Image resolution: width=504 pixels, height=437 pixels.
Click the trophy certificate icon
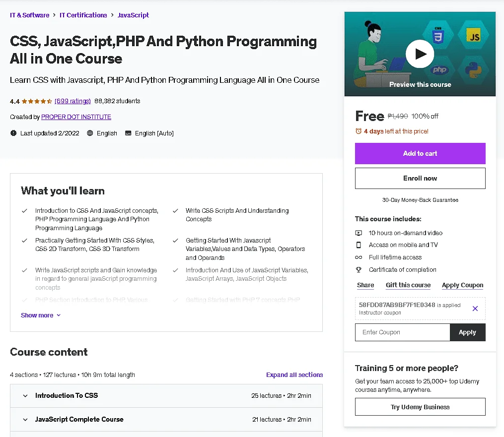pyautogui.click(x=359, y=270)
